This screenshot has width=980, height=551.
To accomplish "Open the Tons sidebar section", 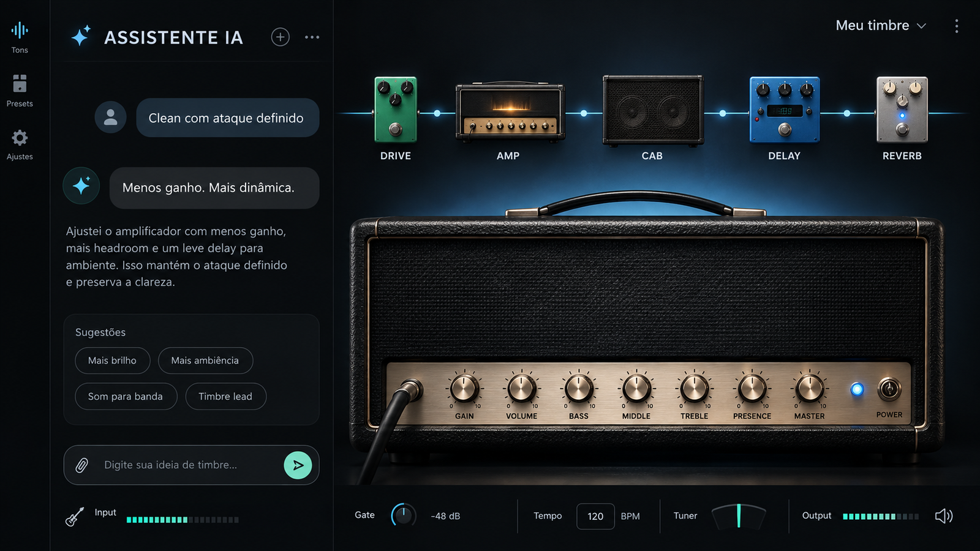I will click(x=20, y=37).
